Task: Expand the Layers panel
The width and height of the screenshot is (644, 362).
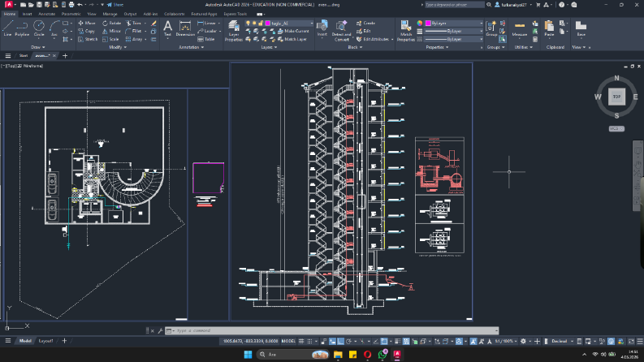Action: pyautogui.click(x=269, y=47)
